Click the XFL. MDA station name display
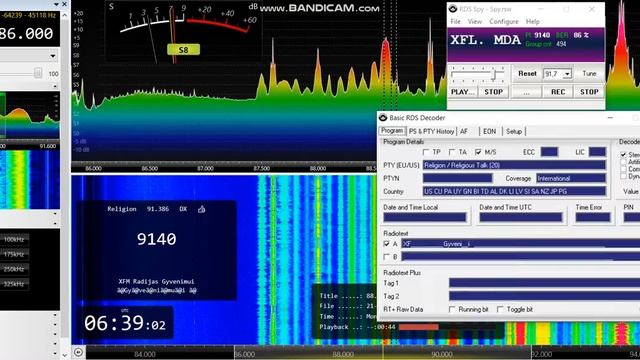This screenshot has height=360, width=640. [485, 40]
